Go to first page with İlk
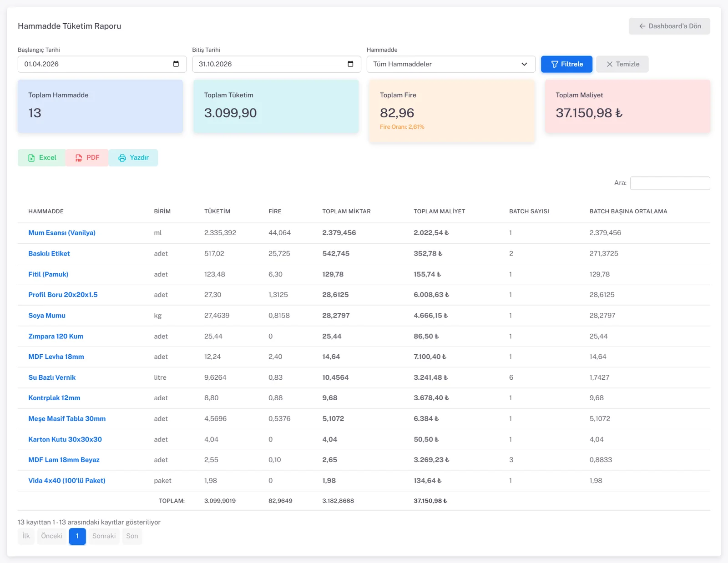The height and width of the screenshot is (563, 728). click(x=26, y=536)
